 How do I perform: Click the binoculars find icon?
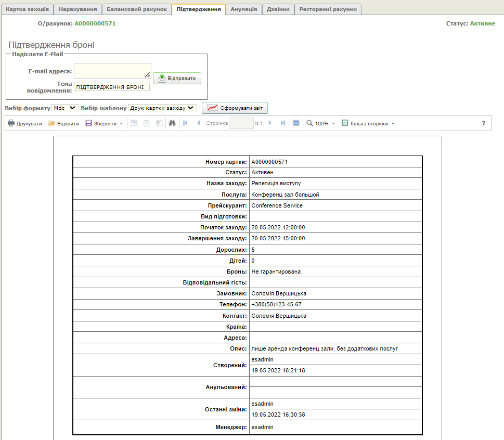[172, 123]
